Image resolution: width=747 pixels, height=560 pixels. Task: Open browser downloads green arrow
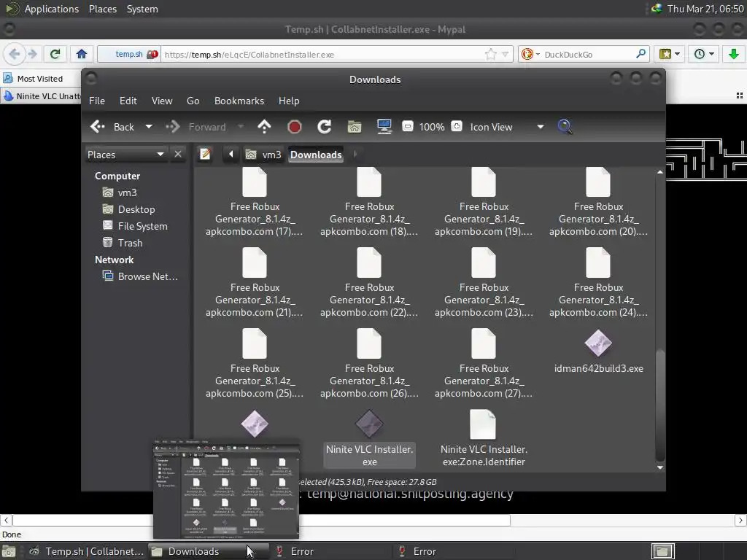(734, 54)
